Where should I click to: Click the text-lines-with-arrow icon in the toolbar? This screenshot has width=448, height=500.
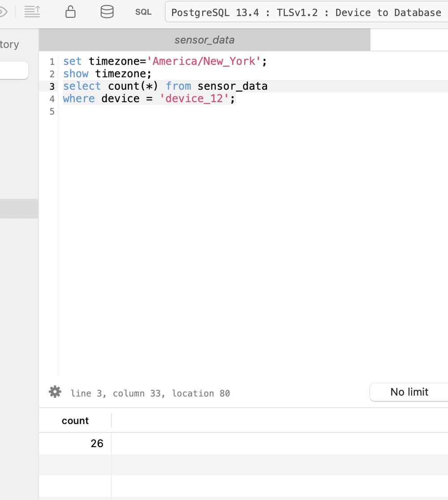click(32, 12)
